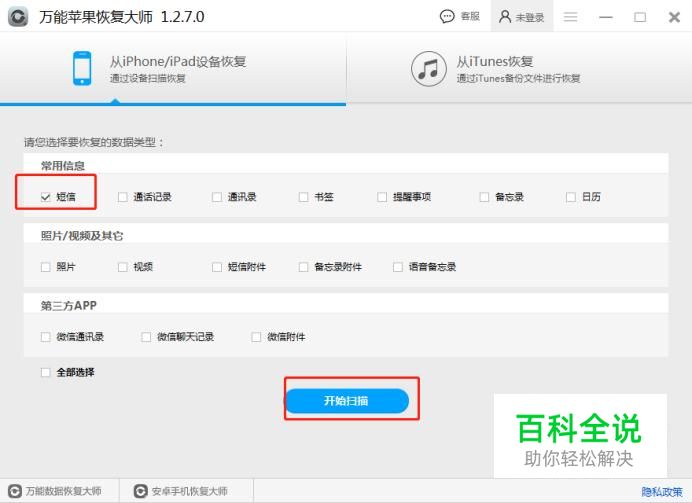Check the 备忘录附件 checkbox

[x=303, y=267]
